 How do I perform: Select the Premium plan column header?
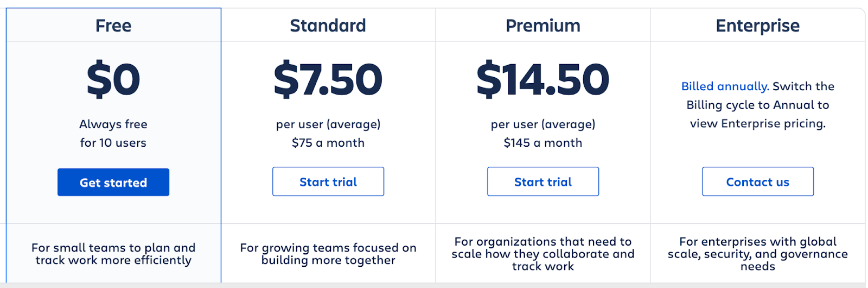543,26
